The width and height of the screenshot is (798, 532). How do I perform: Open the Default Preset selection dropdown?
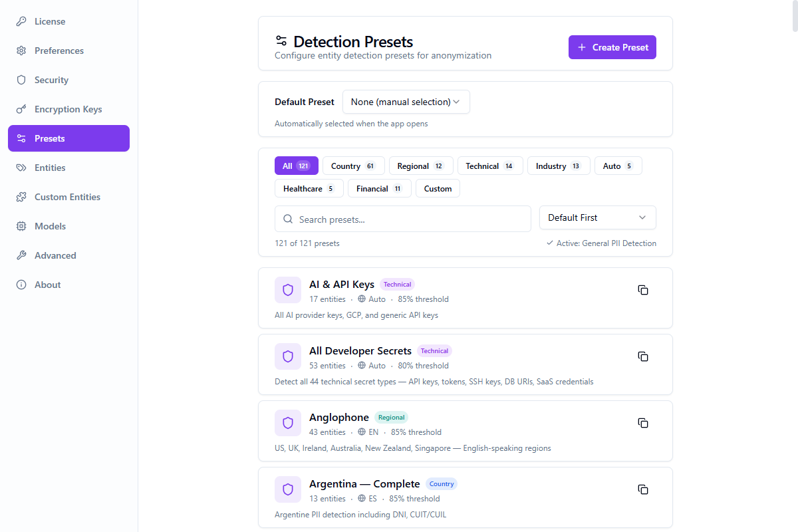(406, 102)
